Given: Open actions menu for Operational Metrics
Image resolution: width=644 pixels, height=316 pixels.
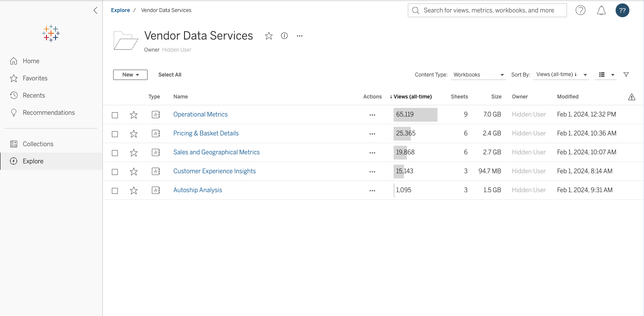Looking at the screenshot, I should click(x=372, y=115).
